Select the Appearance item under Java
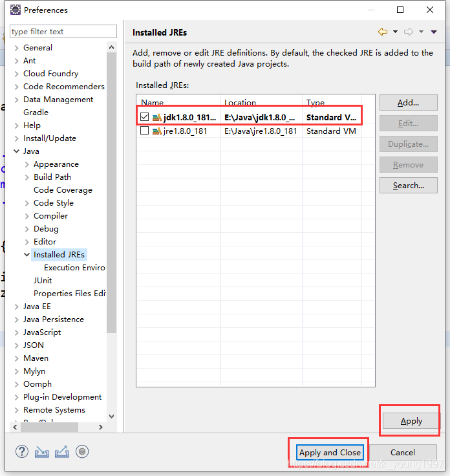The image size is (450, 476). 56,164
